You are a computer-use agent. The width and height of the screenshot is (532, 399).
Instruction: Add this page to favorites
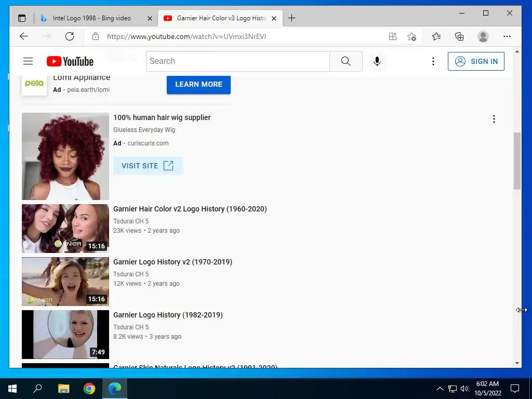[x=411, y=36]
